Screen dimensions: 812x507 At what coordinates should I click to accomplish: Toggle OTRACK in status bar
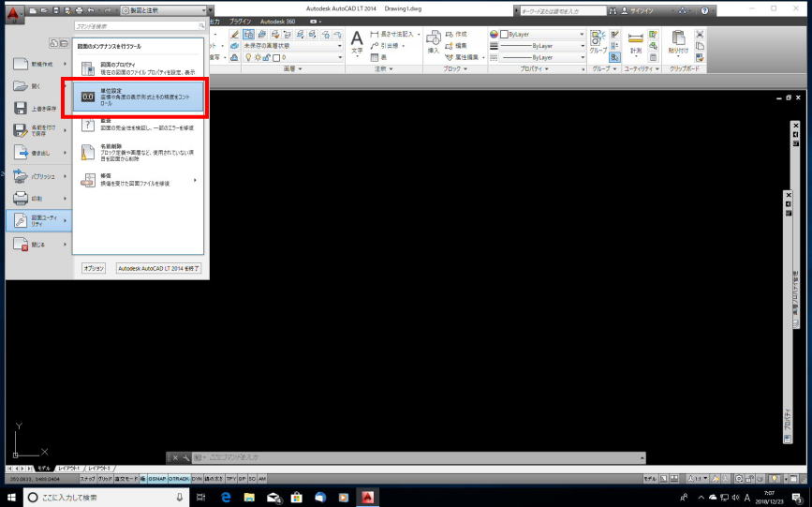click(179, 479)
